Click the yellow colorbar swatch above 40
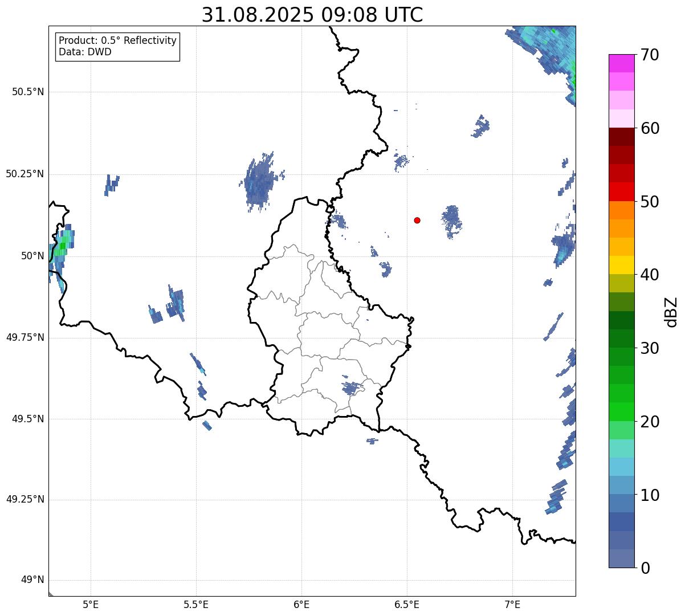Screen dimensions: 685x616 pos(622,265)
